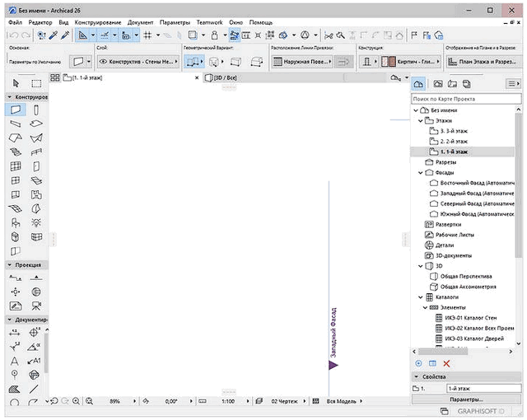Toggle the Trace reference button
Viewport: 527px width, 420px height.
click(193, 35)
